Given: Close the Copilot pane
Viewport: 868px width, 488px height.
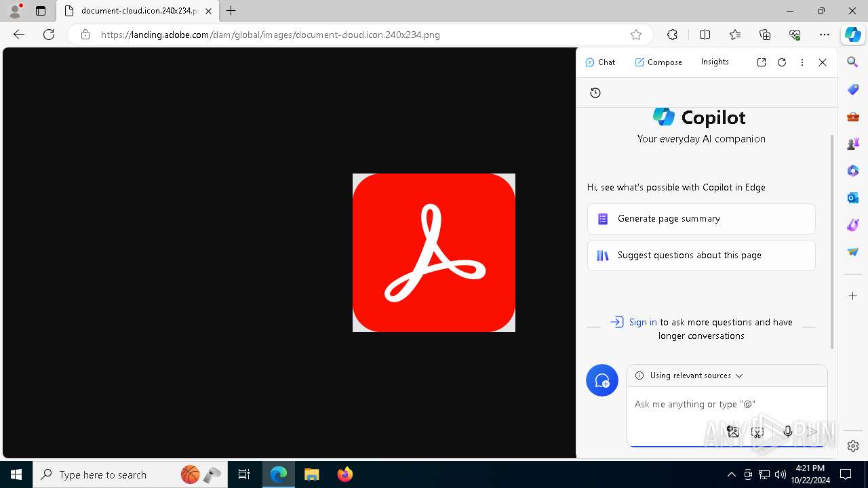Looking at the screenshot, I should (x=823, y=62).
